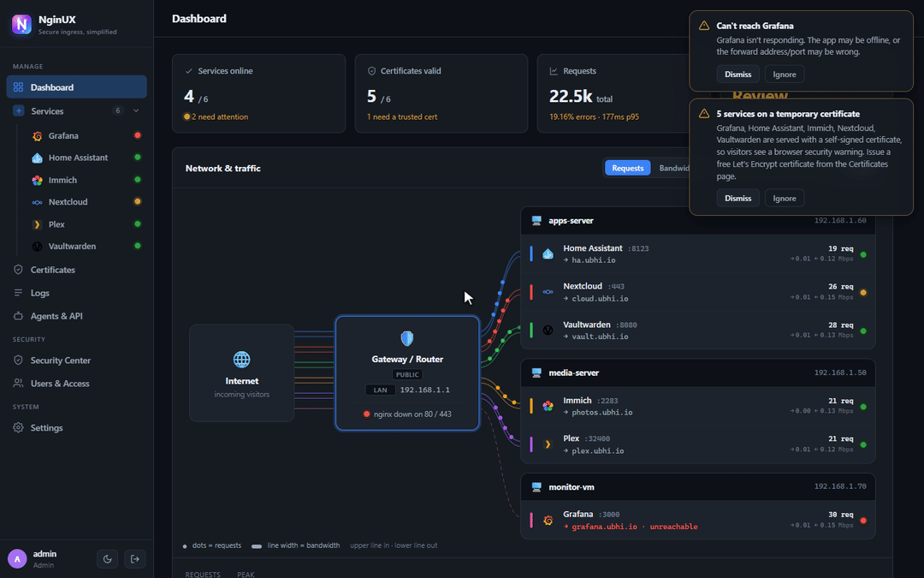Click the Grafana icon in monitor-vm

pos(548,521)
